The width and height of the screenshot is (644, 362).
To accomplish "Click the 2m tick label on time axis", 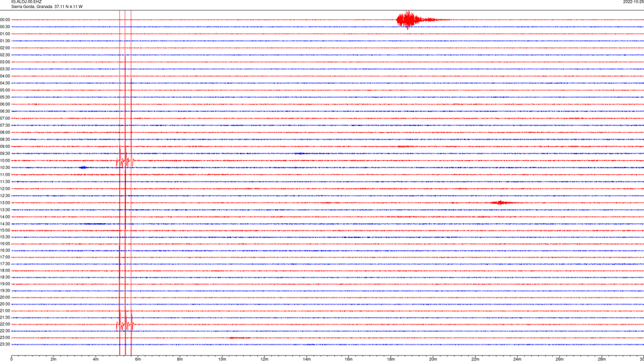I will point(54,359).
